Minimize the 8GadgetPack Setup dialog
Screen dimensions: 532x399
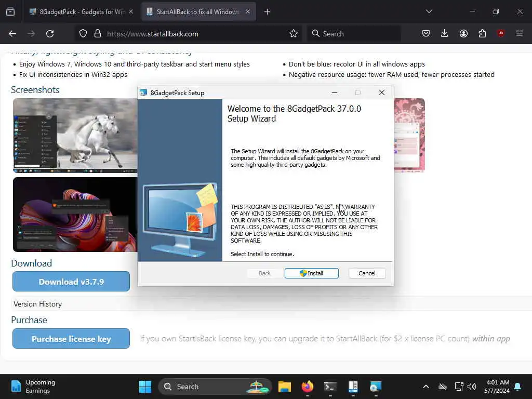point(334,92)
